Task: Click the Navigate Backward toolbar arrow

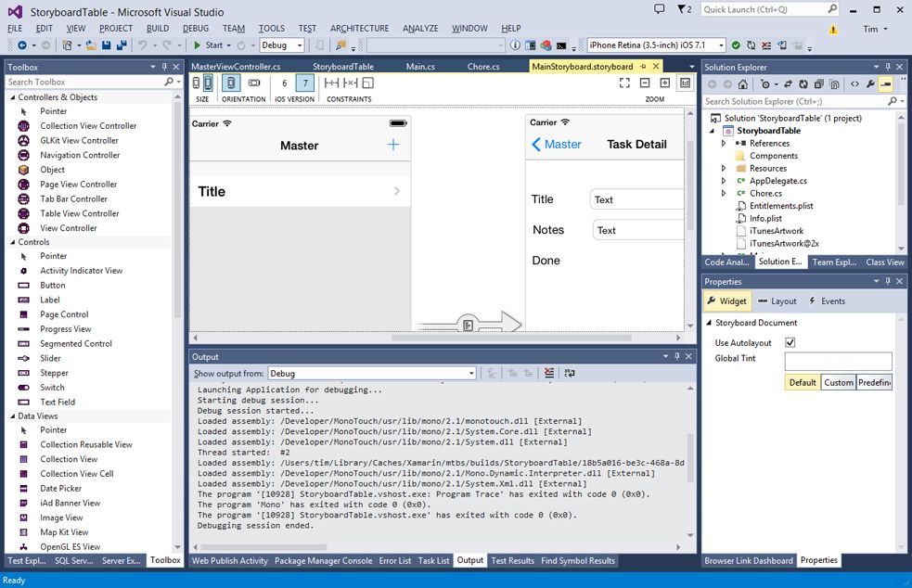Action: click(x=22, y=45)
